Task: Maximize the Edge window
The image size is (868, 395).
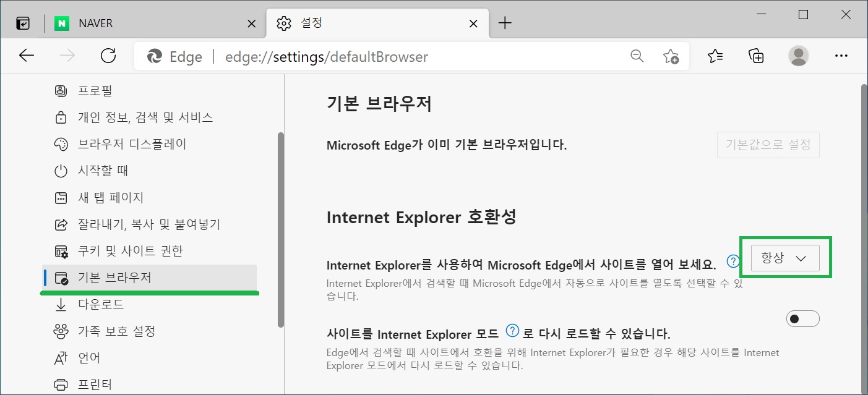Action: pyautogui.click(x=803, y=15)
